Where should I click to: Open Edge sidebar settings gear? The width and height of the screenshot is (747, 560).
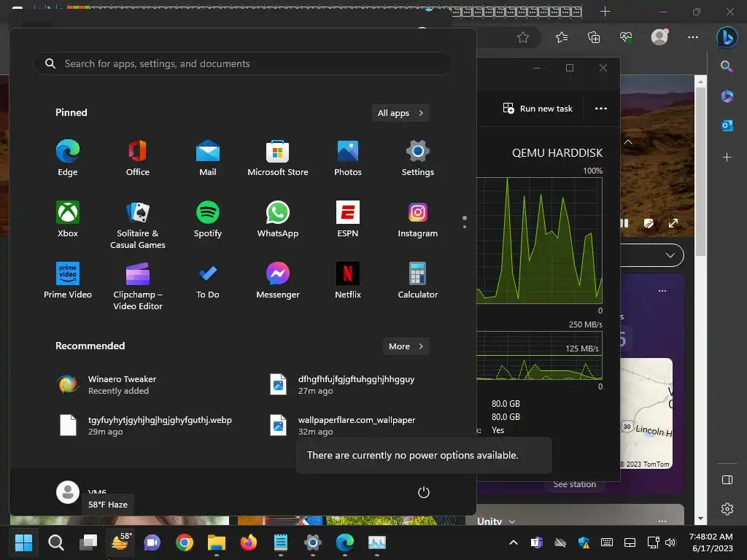(727, 509)
